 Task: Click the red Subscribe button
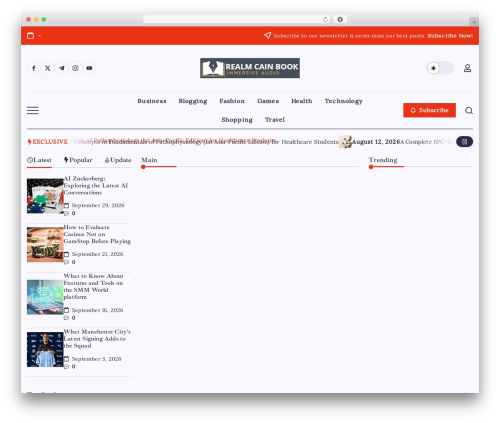[429, 110]
